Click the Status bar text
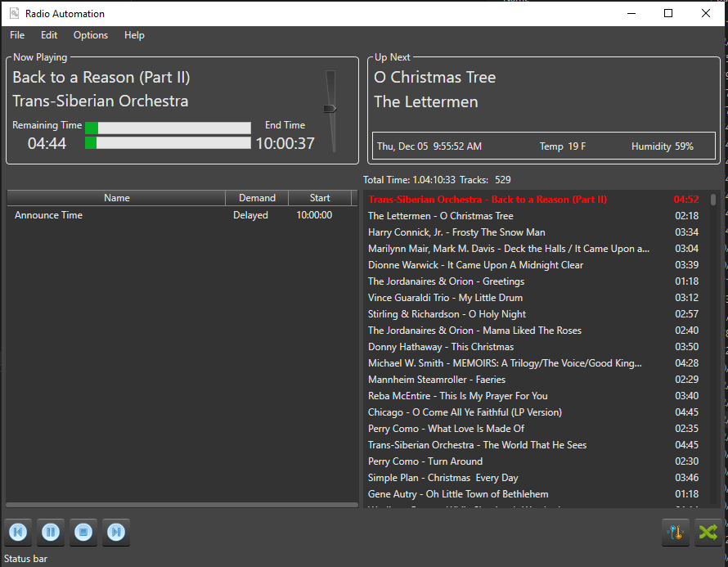728x567 pixels. click(x=25, y=559)
